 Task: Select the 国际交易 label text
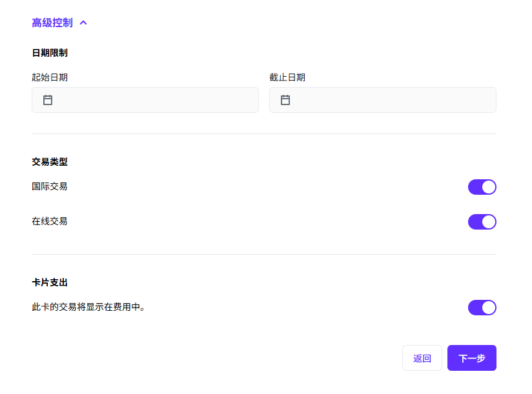pyautogui.click(x=50, y=187)
